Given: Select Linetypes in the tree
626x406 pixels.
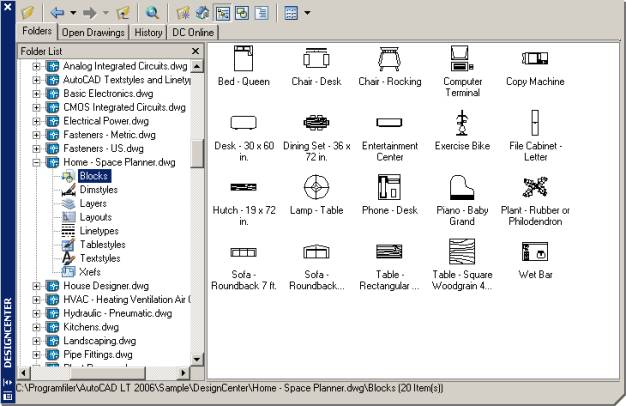Looking at the screenshot, I should click(x=99, y=231).
